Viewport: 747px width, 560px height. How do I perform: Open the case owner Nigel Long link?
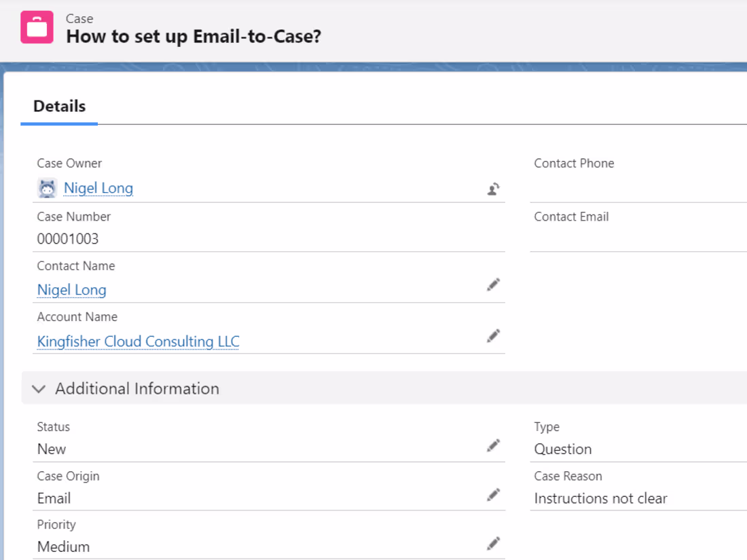(98, 188)
